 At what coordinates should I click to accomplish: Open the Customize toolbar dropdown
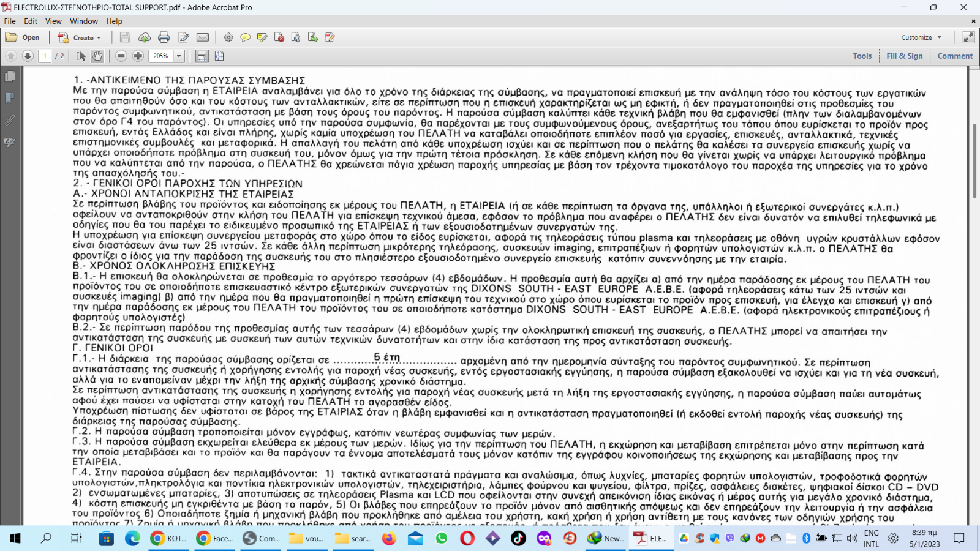(921, 37)
